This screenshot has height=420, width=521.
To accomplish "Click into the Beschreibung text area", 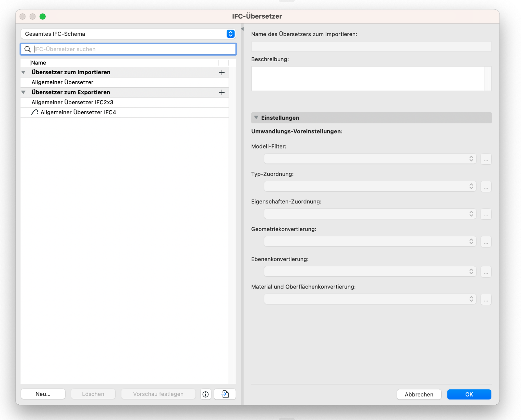I will (368, 79).
